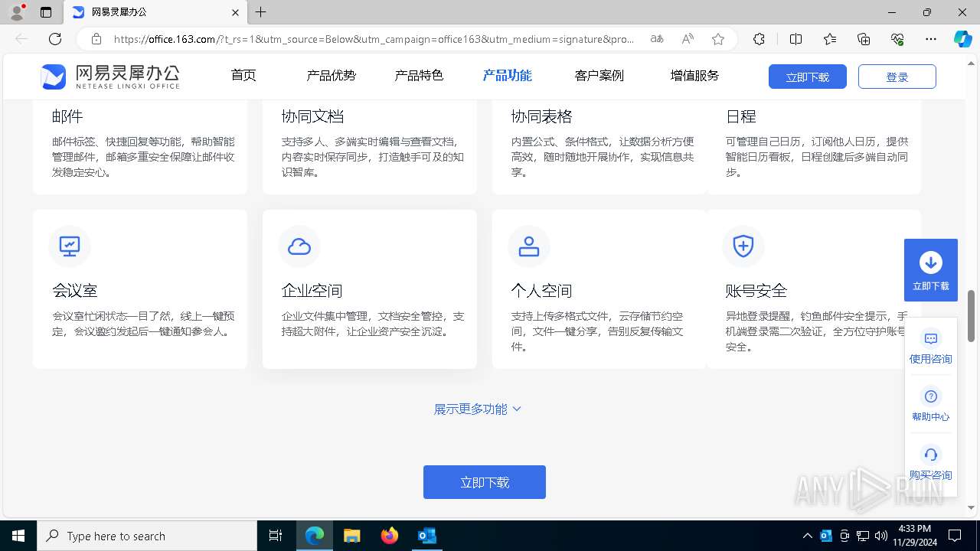Open 购买咨询 headset icon
This screenshot has width=980, height=551.
click(x=931, y=455)
